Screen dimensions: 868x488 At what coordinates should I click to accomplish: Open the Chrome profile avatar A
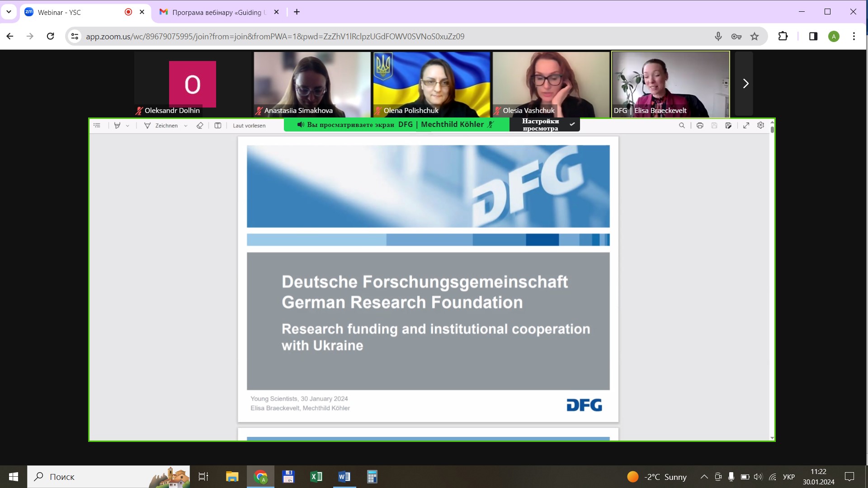click(x=834, y=37)
